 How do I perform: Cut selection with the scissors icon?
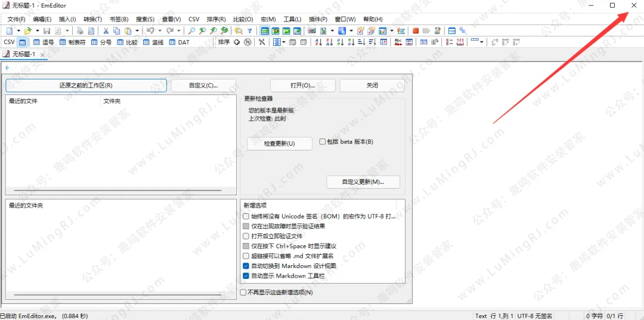[106, 30]
